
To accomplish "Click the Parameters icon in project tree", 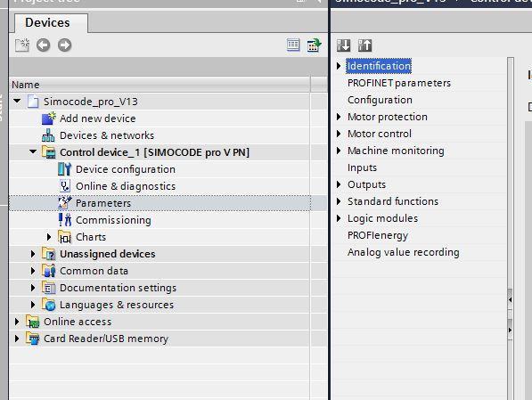I will click(64, 202).
